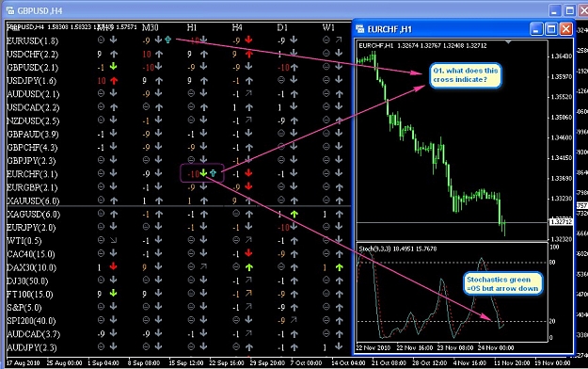
Task: Click the cyan cross icon in EURUSD row
Action: point(167,40)
